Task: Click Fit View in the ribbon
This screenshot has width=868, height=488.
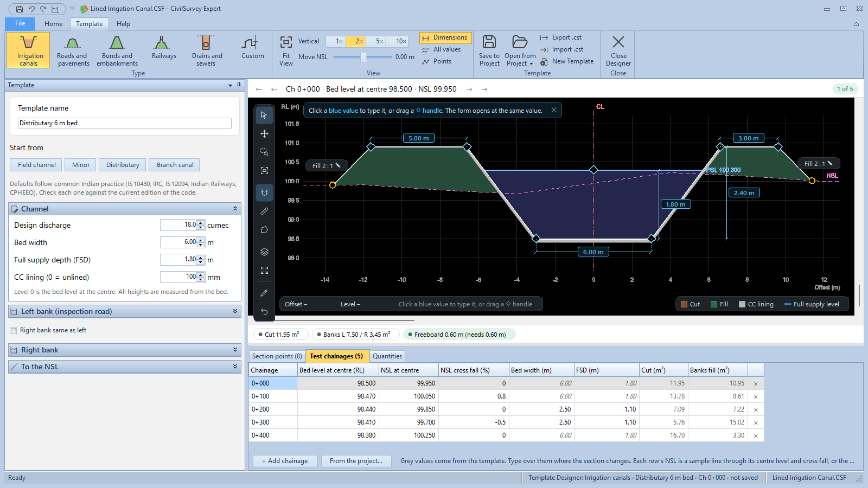Action: click(286, 50)
